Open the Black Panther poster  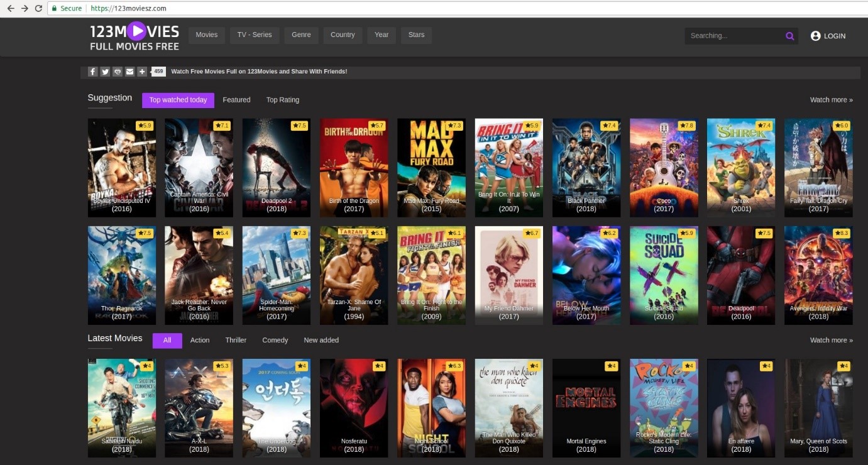(x=586, y=168)
